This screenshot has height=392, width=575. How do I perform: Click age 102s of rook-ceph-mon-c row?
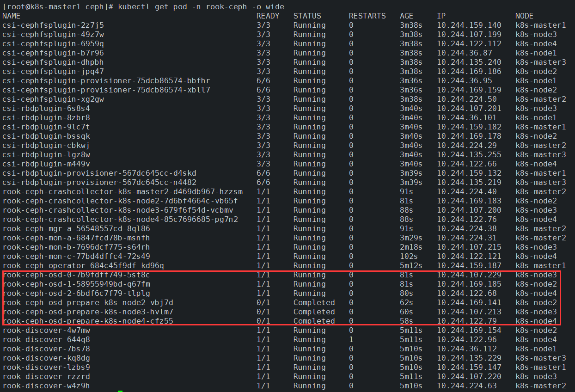point(409,256)
